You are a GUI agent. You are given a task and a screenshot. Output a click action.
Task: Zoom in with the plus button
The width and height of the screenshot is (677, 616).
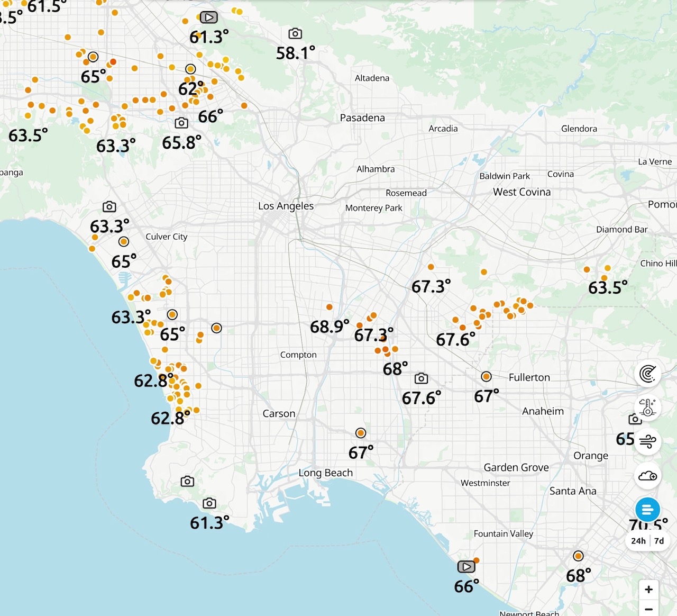pos(648,590)
